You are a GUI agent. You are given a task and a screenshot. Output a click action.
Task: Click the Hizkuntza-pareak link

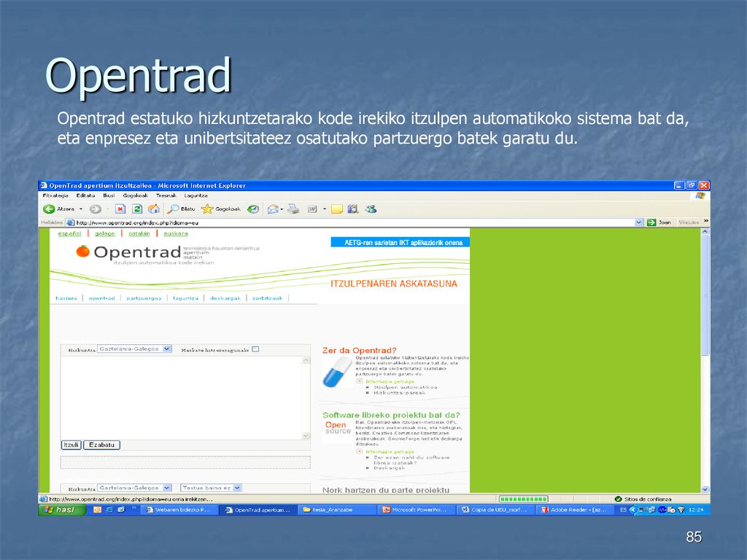pos(399,393)
